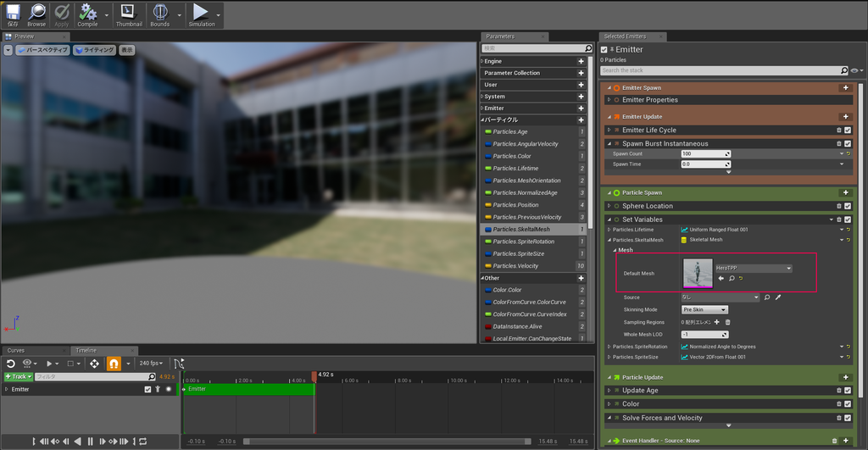Click eyedropper picker next to Source
The image size is (868, 450).
pyautogui.click(x=778, y=297)
